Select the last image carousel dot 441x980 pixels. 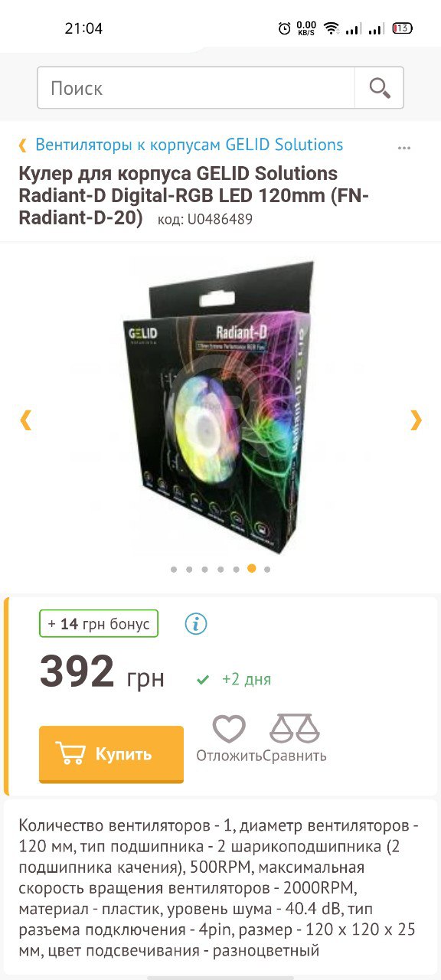(267, 569)
